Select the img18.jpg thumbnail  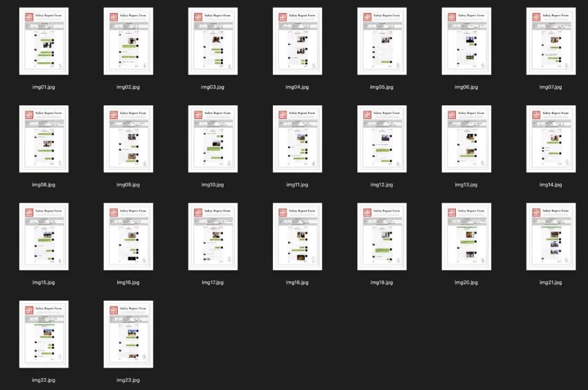pos(297,236)
